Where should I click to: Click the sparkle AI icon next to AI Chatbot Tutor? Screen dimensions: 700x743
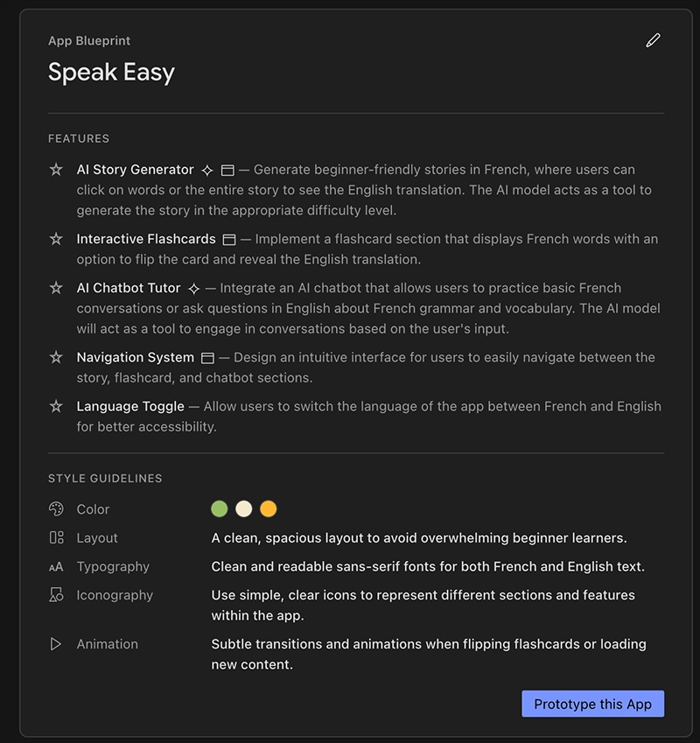click(x=194, y=287)
